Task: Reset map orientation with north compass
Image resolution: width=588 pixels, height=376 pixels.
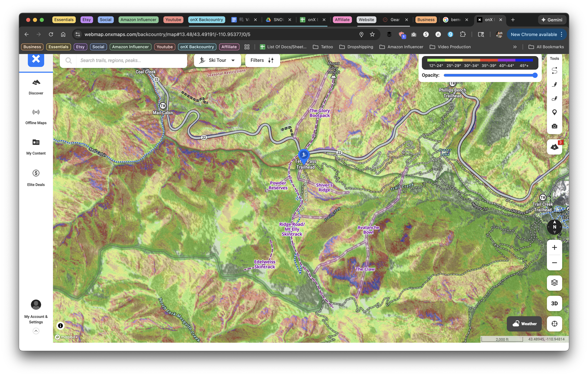Action: 554,227
